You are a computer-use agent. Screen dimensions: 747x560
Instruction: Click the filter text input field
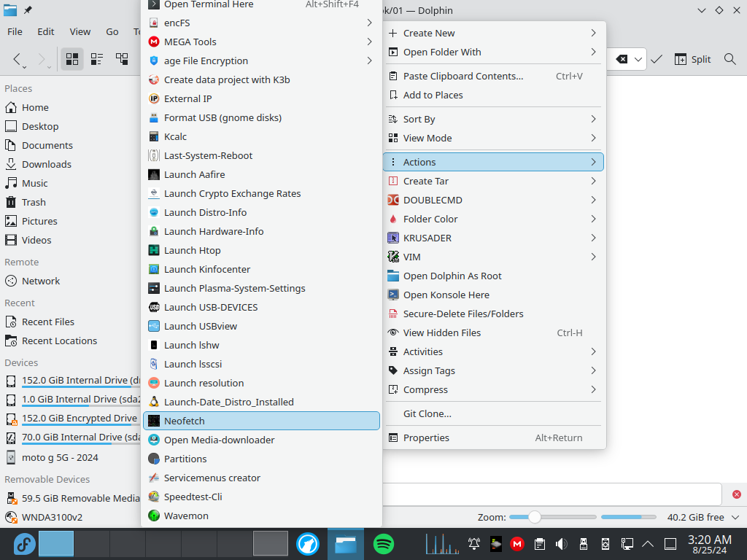551,494
